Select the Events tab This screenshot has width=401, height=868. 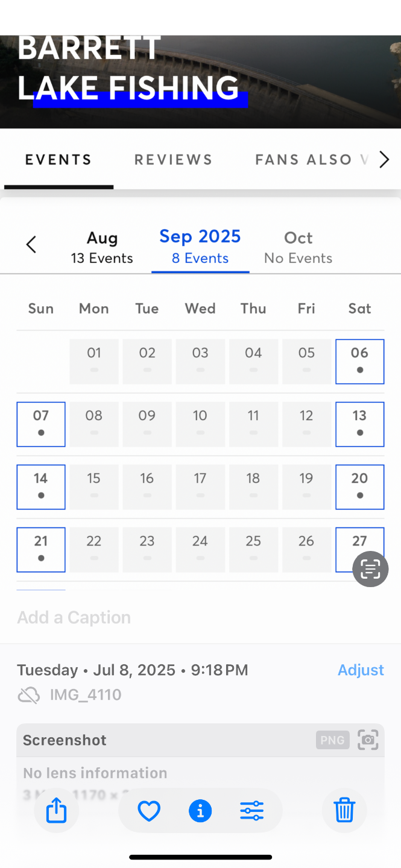pos(58,160)
